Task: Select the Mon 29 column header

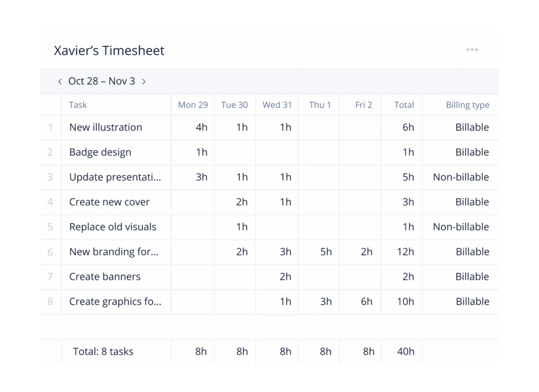Action: click(193, 105)
